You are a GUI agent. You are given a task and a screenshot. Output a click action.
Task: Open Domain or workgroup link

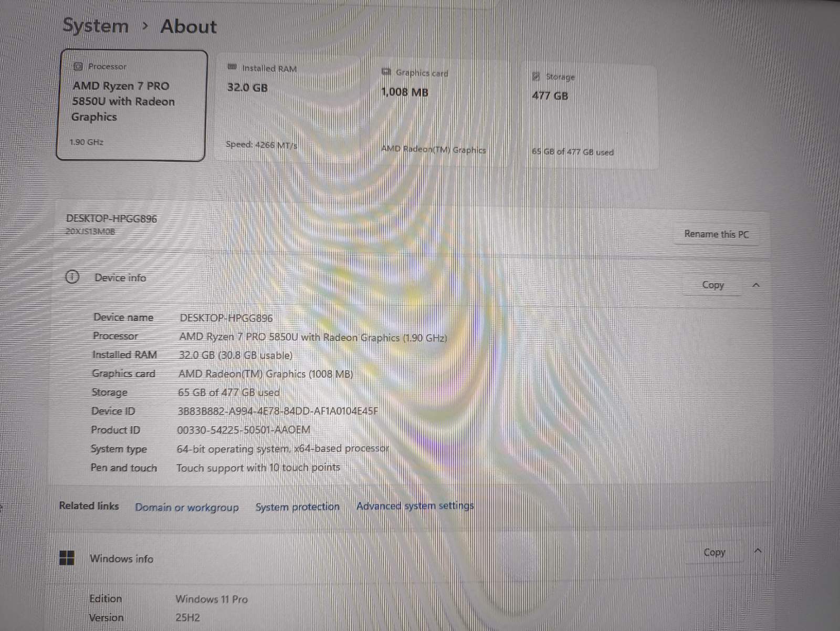[187, 507]
